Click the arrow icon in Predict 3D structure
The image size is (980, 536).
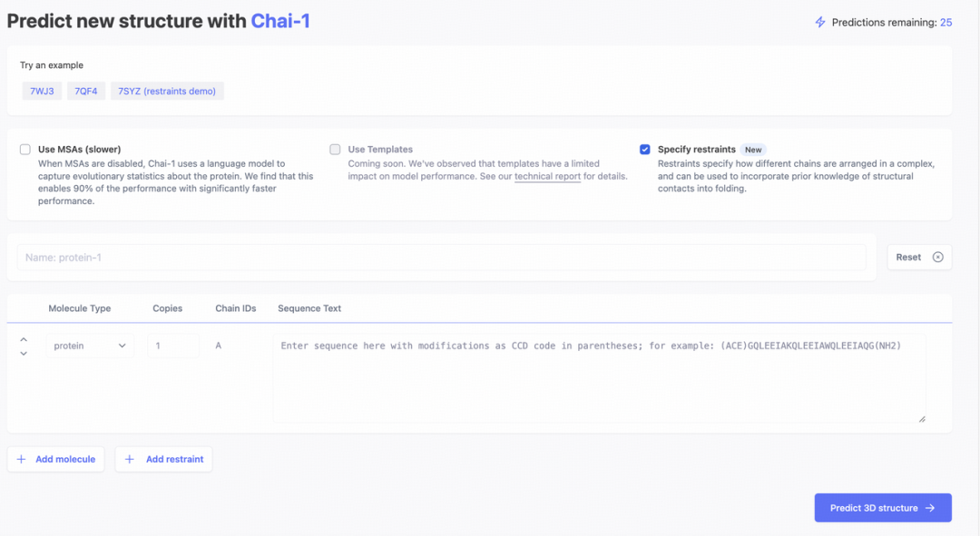[x=930, y=508]
